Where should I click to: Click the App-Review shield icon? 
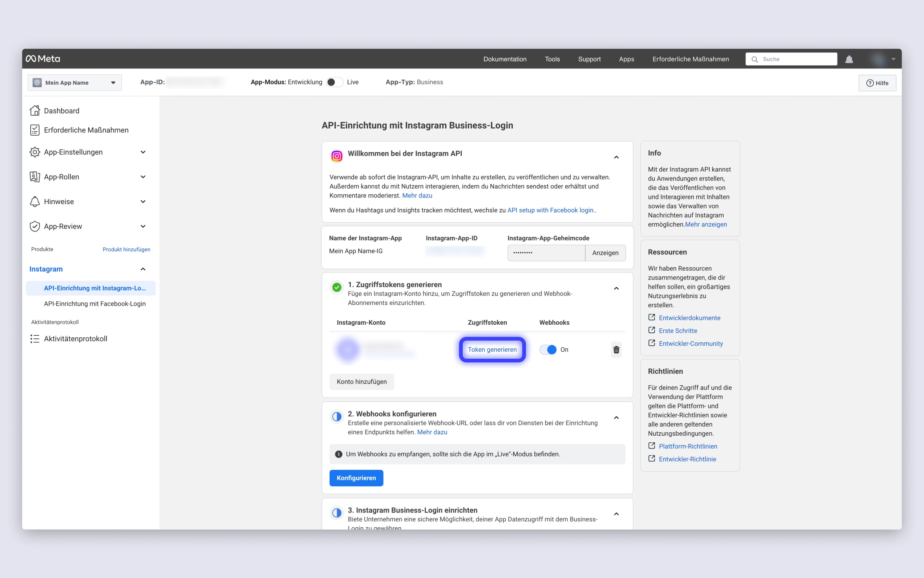click(35, 226)
